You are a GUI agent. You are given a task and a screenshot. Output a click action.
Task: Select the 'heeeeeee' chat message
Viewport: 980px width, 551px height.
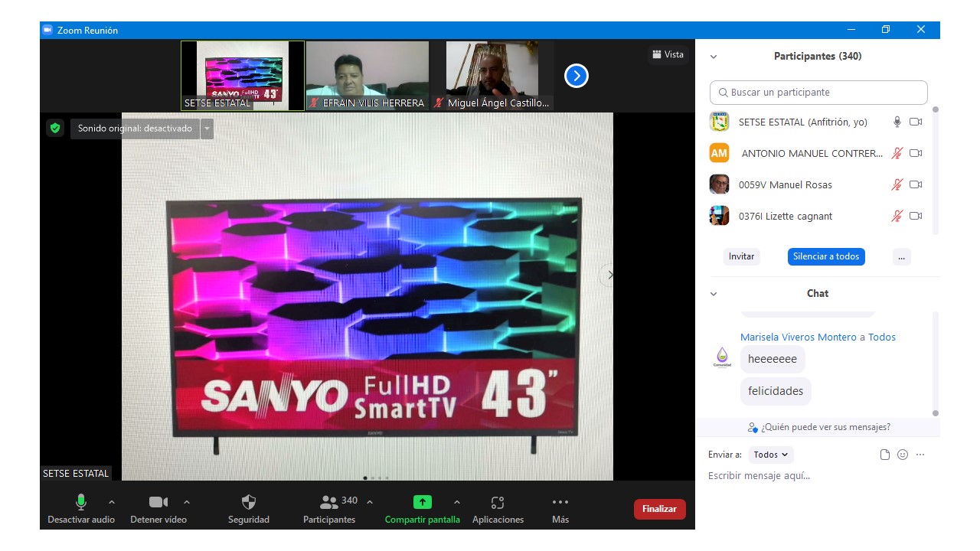pyautogui.click(x=773, y=359)
